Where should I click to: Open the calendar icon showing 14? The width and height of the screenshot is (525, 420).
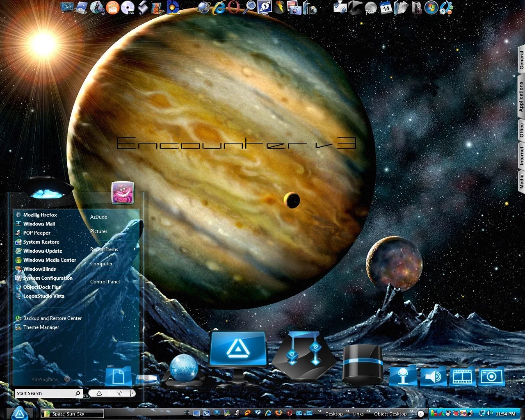386,7
